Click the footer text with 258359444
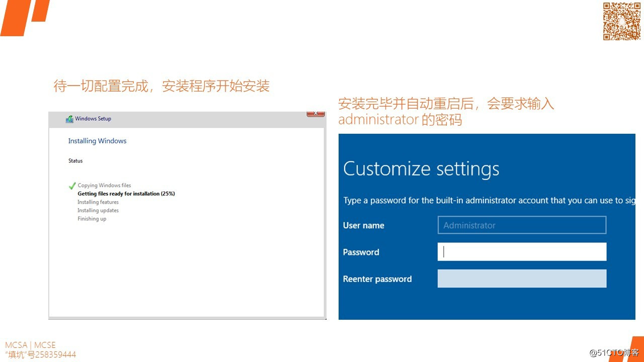 (x=40, y=354)
